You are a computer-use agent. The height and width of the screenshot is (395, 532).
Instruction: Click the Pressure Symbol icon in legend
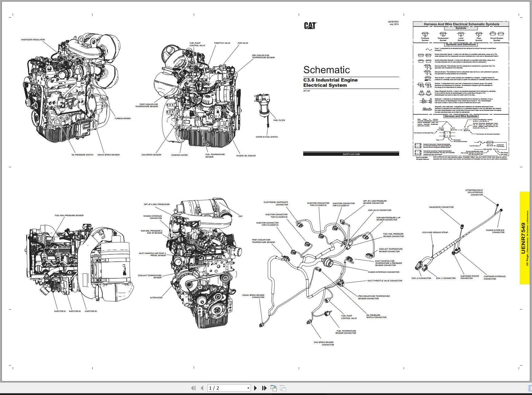click(425, 34)
